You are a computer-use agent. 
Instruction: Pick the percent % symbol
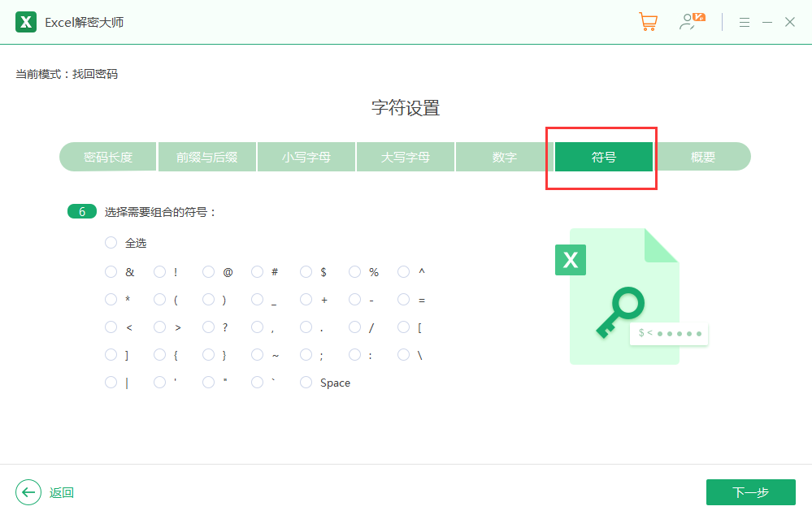click(354, 272)
